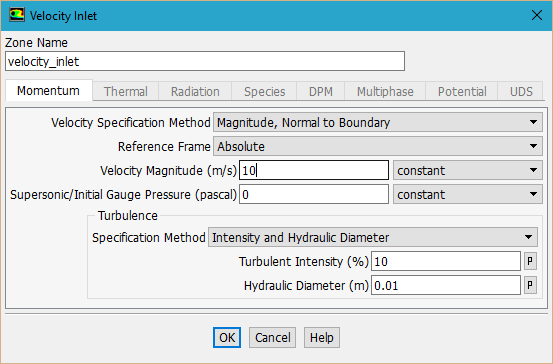Viewport: 553px width, 364px height.
Task: Focus the Velocity Magnitude input field
Action: [314, 170]
